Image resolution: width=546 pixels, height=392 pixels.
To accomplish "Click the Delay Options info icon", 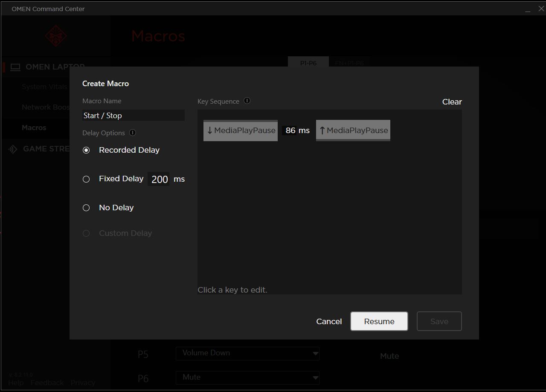I will tap(133, 133).
